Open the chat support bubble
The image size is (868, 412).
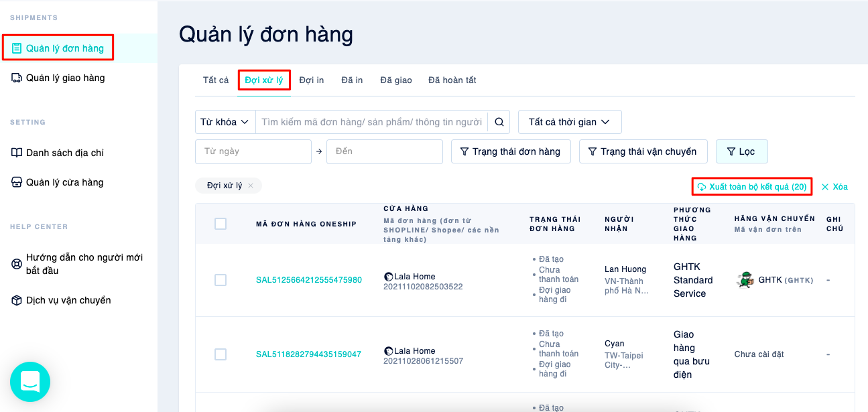pyautogui.click(x=30, y=382)
